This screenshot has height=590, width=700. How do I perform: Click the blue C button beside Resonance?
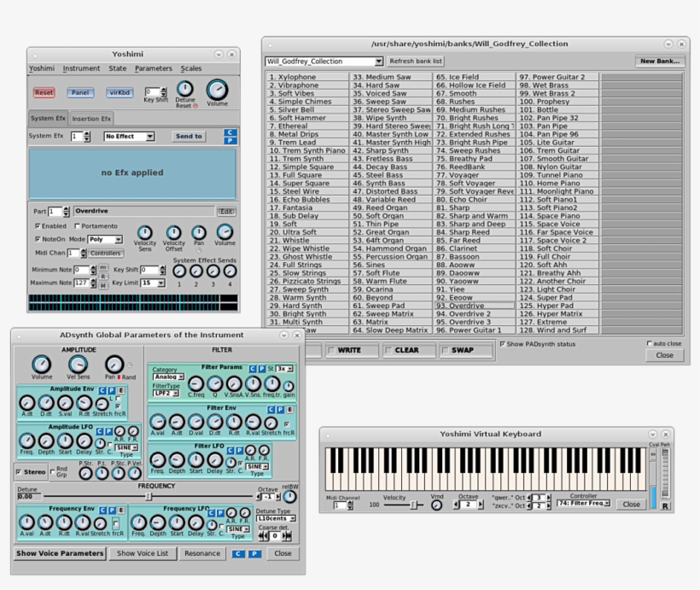[x=238, y=554]
